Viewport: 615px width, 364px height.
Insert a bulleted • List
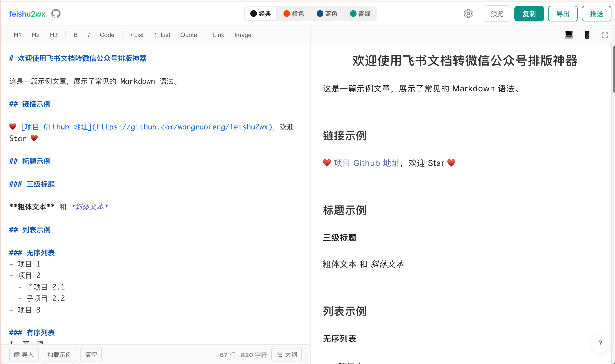[137, 35]
